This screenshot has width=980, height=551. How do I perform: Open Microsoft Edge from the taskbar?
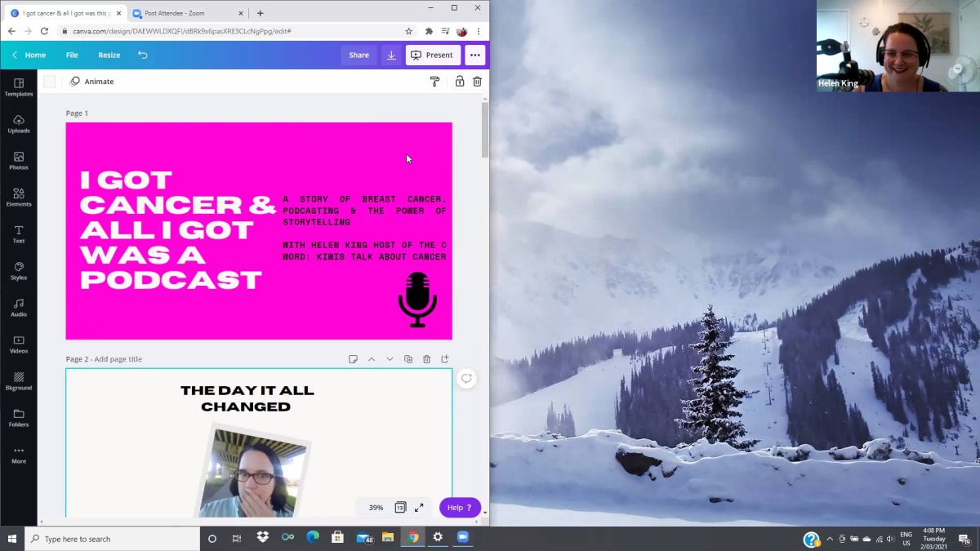(312, 538)
